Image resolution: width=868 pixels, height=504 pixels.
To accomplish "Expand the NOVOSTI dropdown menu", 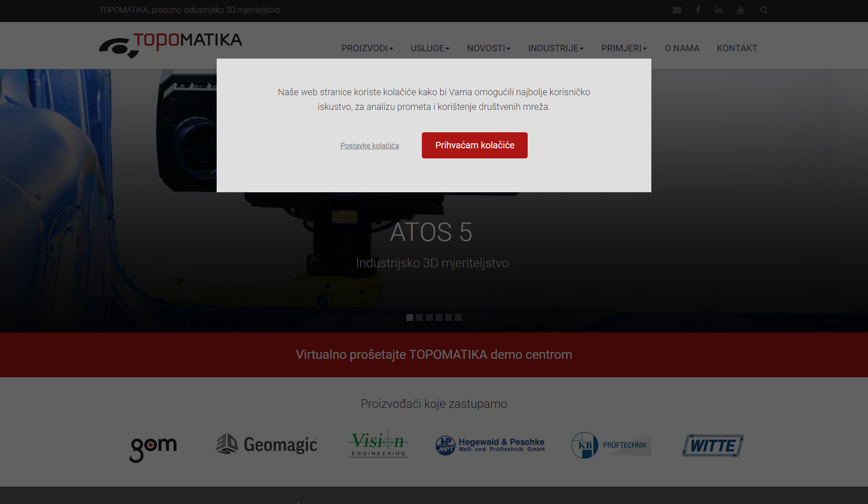I will point(489,48).
